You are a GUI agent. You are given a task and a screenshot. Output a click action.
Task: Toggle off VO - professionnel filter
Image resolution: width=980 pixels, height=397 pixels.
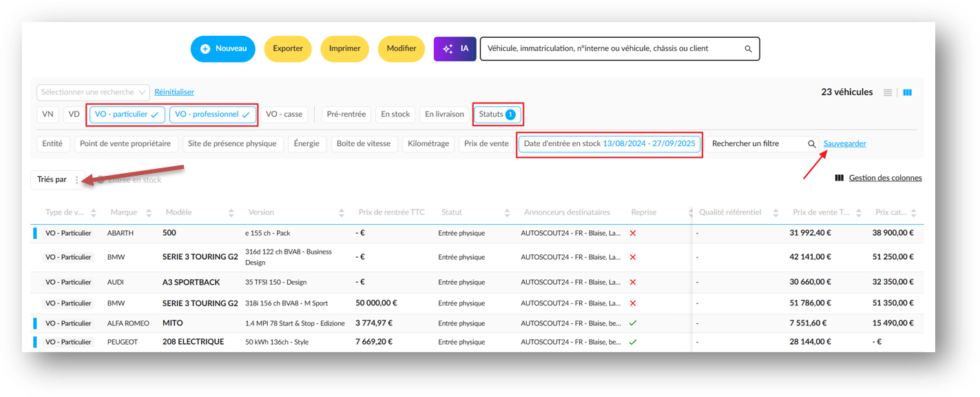coord(213,114)
